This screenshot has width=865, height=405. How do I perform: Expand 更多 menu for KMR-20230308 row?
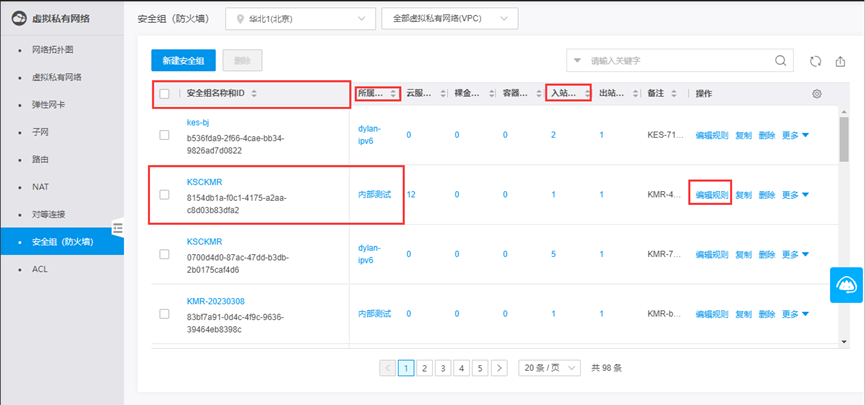[x=795, y=313]
